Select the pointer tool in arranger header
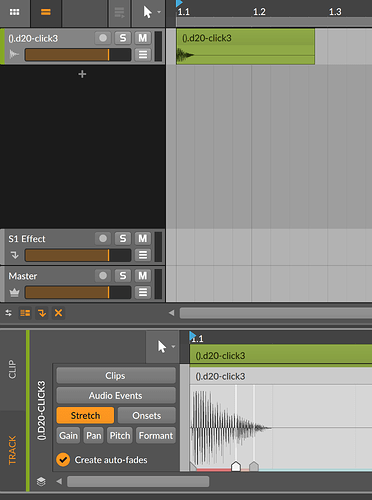372x500 pixels. pos(147,12)
